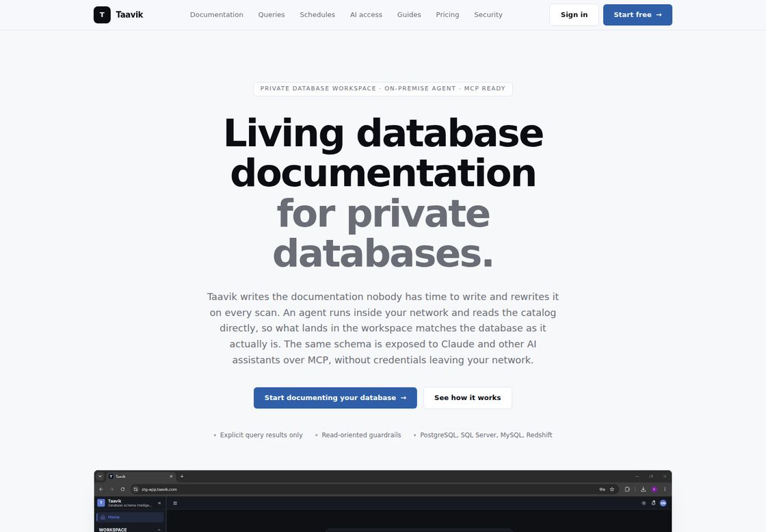
Task: Open the AI access nav item
Action: point(367,14)
